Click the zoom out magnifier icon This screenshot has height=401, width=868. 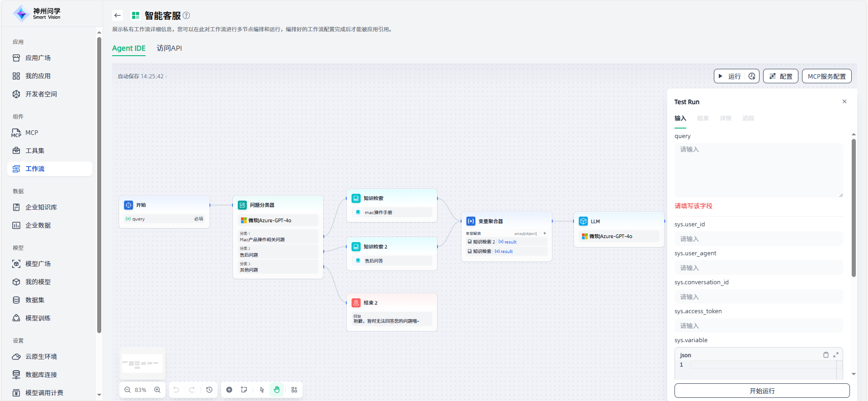[127, 390]
